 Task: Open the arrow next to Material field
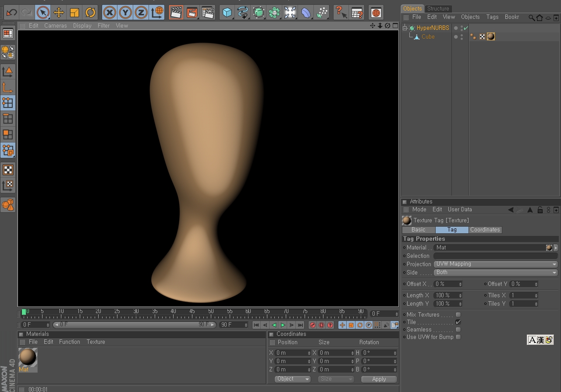point(556,248)
